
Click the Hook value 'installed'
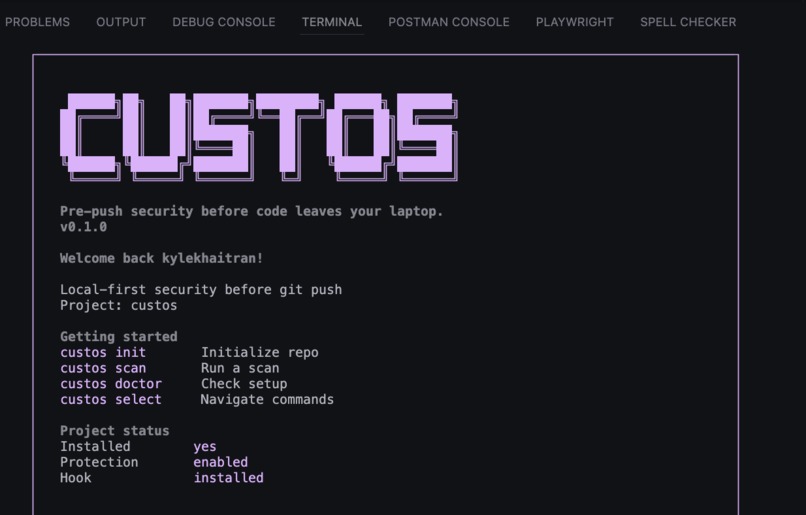pyautogui.click(x=228, y=478)
